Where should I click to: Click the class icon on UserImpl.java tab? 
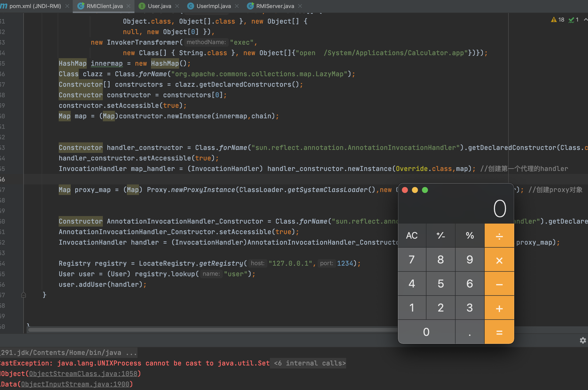pyautogui.click(x=191, y=6)
